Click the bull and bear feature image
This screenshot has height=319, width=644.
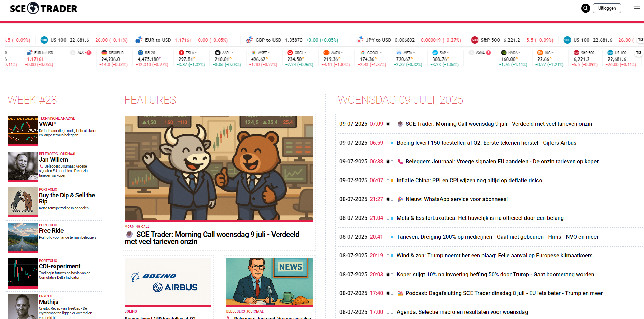coord(219,169)
